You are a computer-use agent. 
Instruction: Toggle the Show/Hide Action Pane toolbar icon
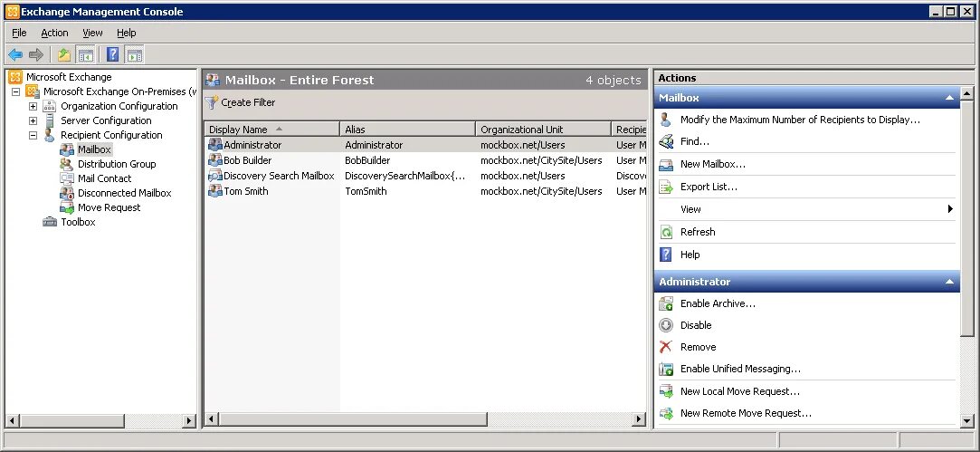[x=134, y=55]
